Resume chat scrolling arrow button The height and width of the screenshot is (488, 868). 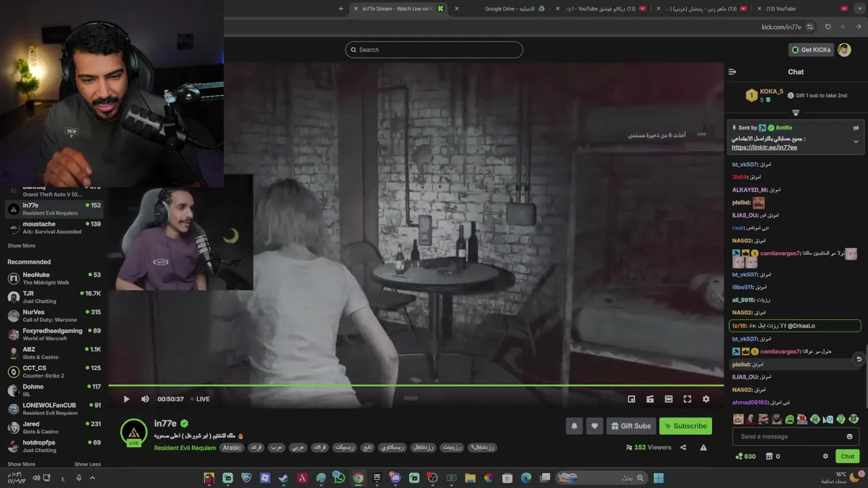click(859, 359)
